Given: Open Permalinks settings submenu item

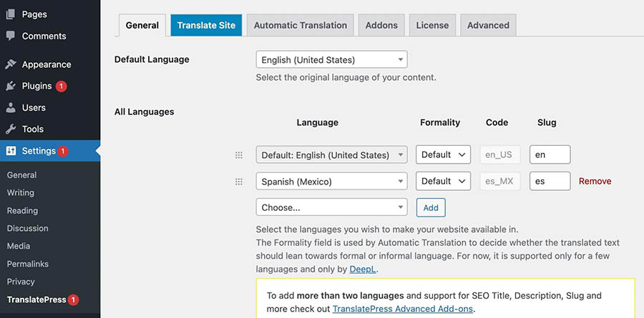Looking at the screenshot, I should (x=27, y=264).
